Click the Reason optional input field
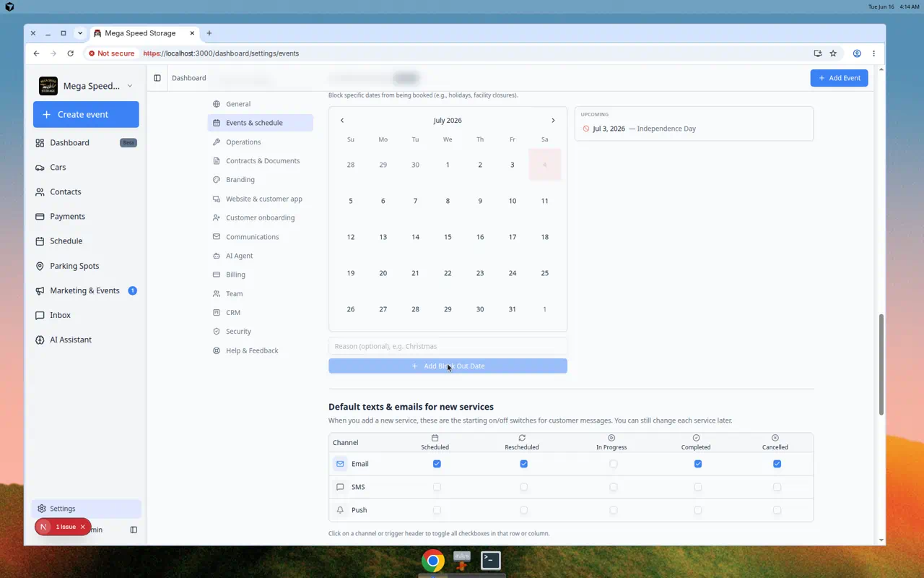Screen dimensions: 924x578 [x=448, y=346]
